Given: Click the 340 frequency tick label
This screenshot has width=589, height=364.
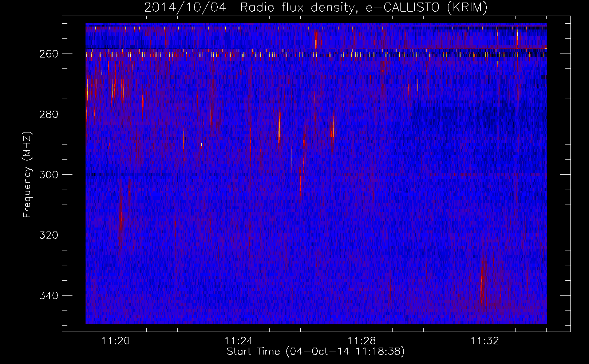Looking at the screenshot, I should click(48, 296).
